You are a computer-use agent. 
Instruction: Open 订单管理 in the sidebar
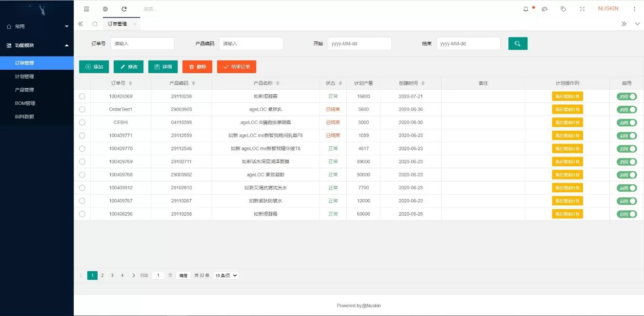click(x=37, y=63)
